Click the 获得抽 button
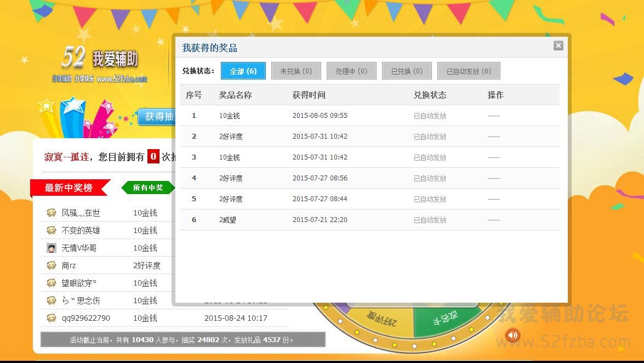Screen dimensions: 644x363 tap(157, 117)
